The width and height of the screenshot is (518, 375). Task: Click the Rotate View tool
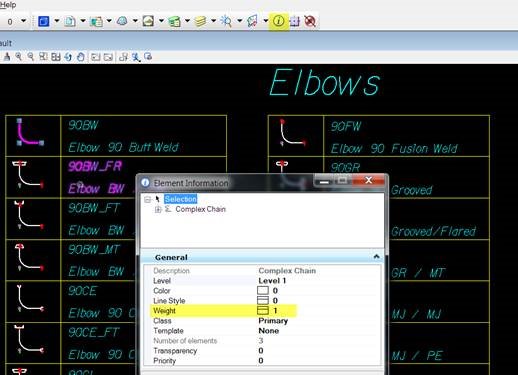68,57
